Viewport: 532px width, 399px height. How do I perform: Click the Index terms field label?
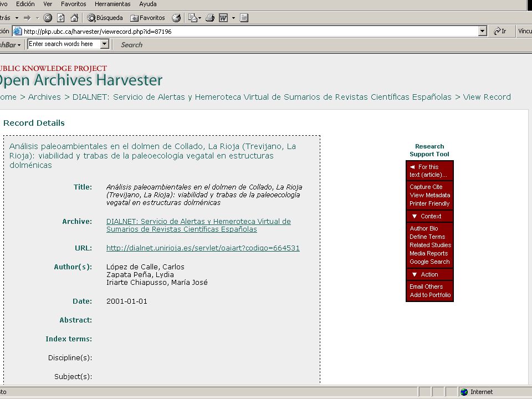pyautogui.click(x=69, y=339)
